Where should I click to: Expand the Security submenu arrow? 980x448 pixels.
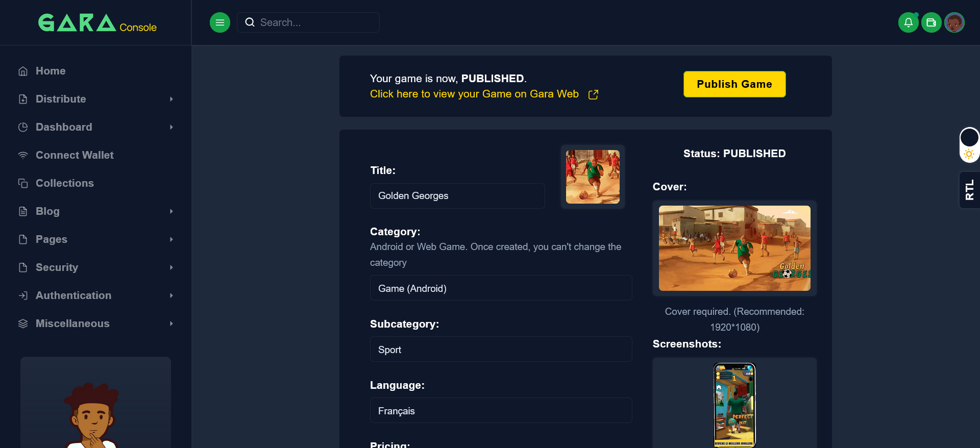click(171, 267)
